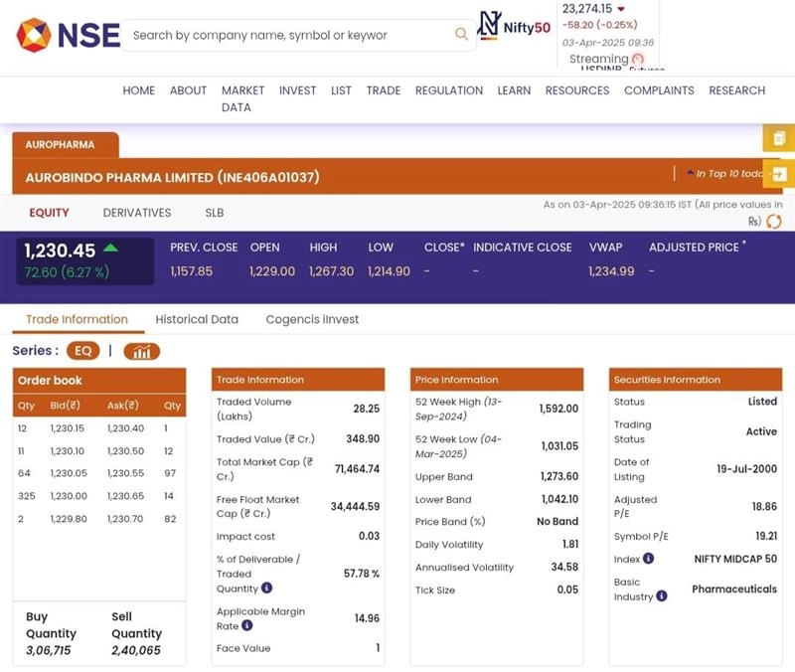Select the EQ series pill
Image resolution: width=795 pixels, height=672 pixels.
83,351
